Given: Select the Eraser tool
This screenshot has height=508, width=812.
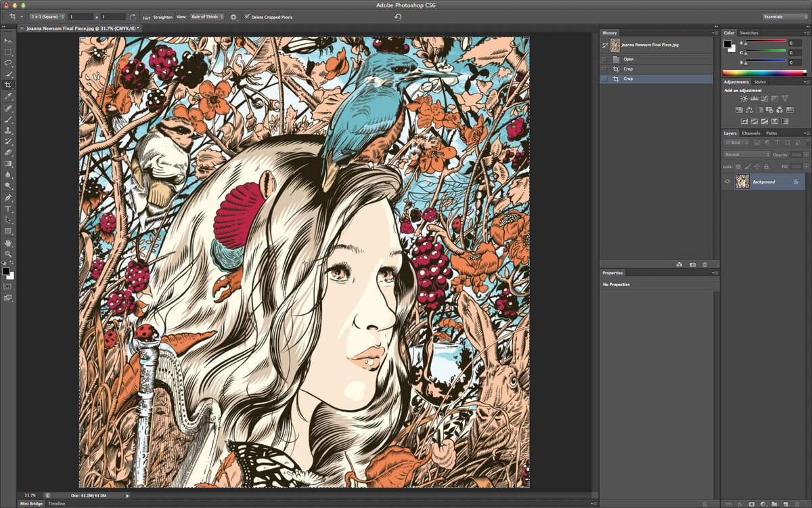Looking at the screenshot, I should point(8,152).
